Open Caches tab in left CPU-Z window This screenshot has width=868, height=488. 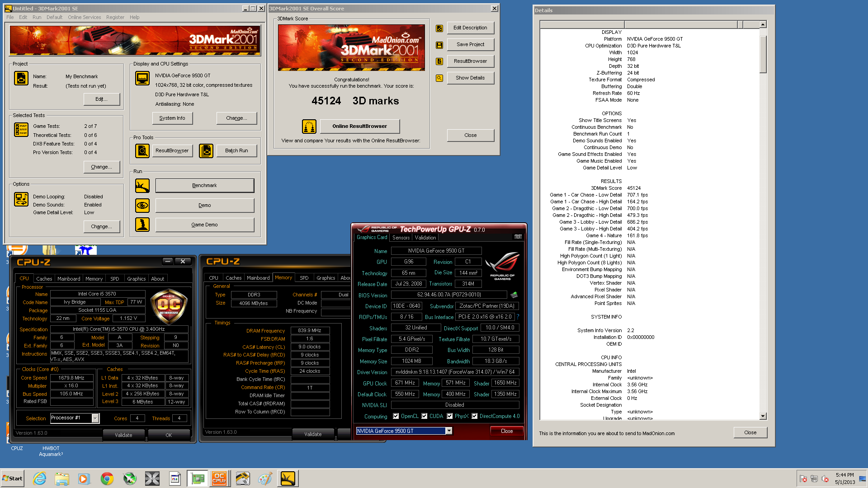click(44, 279)
